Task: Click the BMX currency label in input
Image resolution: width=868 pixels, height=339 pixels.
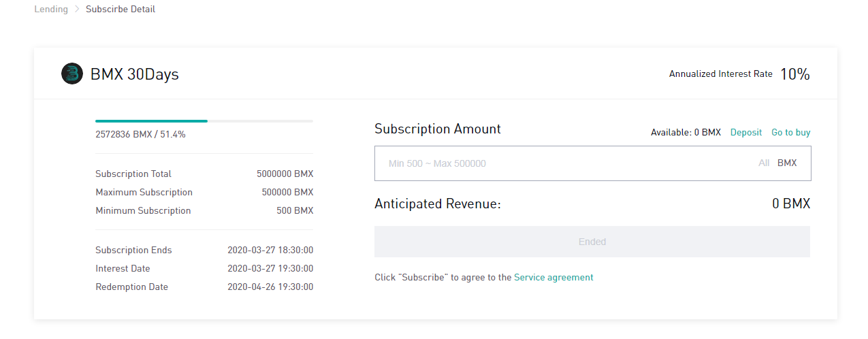Action: (787, 163)
